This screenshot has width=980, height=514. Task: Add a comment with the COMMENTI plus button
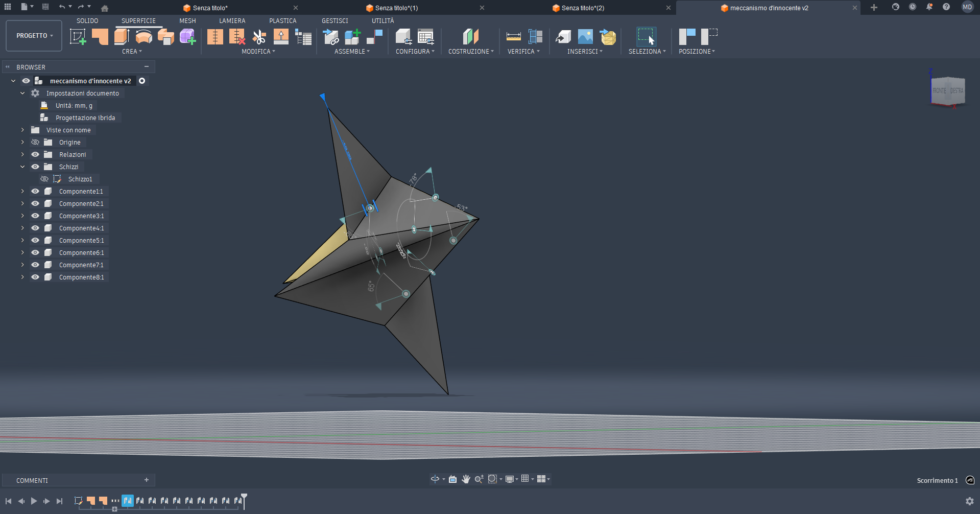click(147, 480)
